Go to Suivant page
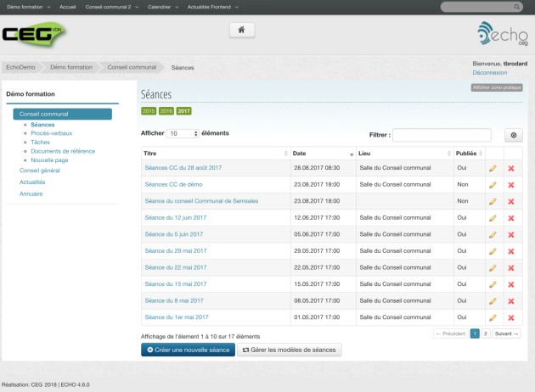 [x=506, y=333]
